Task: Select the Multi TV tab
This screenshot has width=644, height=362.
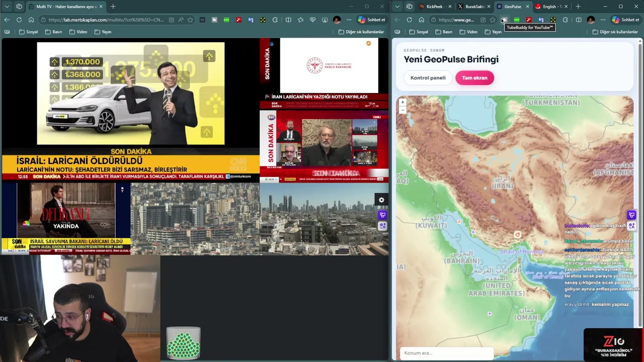Action: pos(65,7)
